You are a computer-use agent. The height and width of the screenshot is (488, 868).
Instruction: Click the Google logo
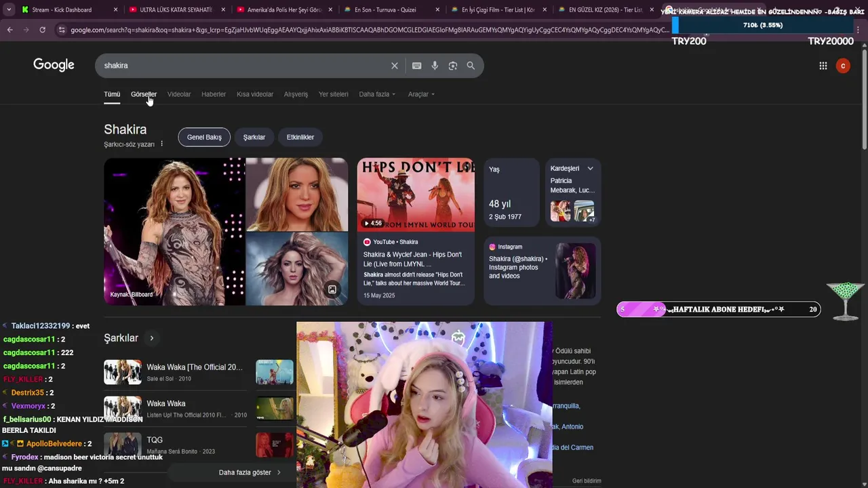(x=54, y=65)
